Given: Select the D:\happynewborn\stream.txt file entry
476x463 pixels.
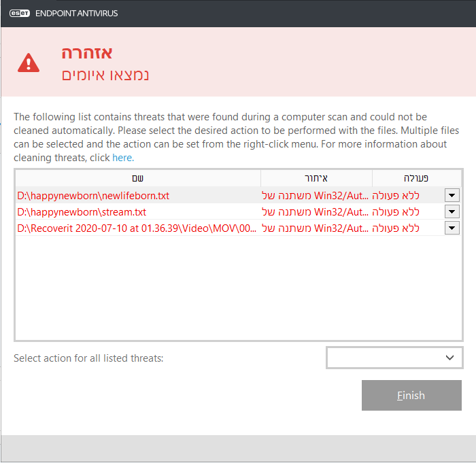Looking at the screenshot, I should (82, 211).
